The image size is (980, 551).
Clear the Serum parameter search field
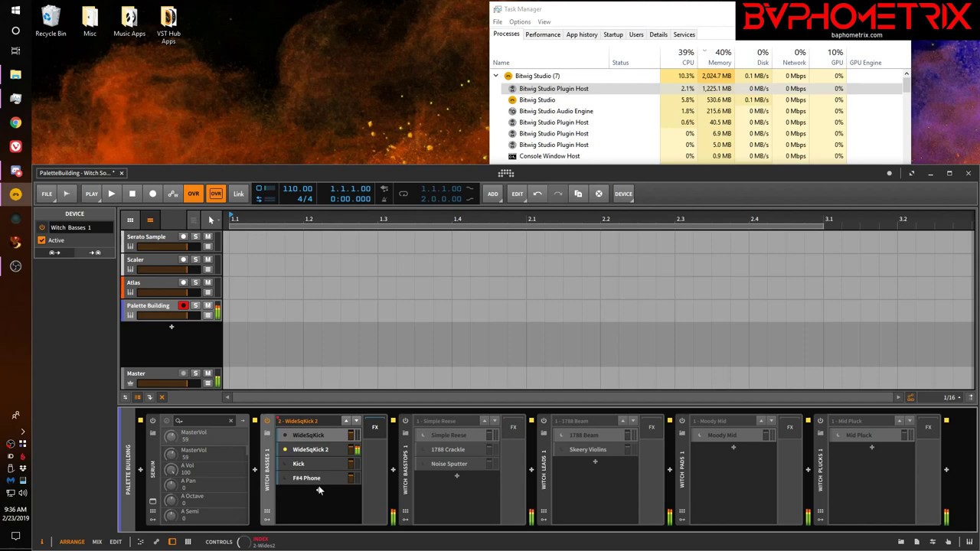coord(230,420)
